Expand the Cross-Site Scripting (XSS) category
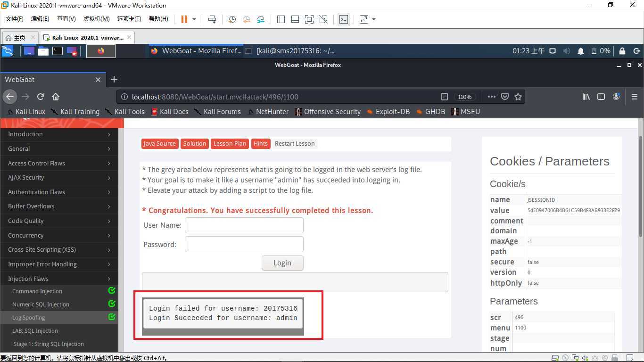644x362 pixels. coord(59,249)
